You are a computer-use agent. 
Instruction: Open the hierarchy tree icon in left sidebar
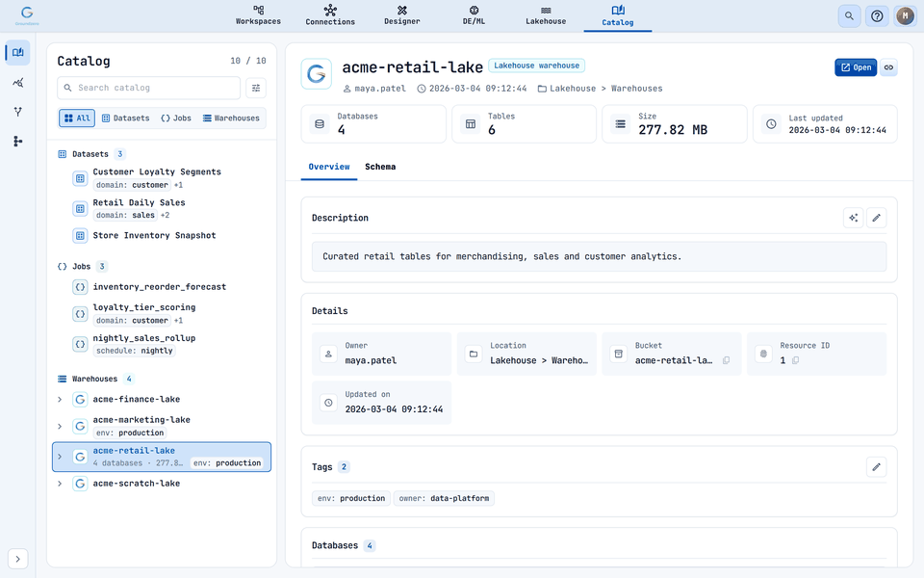17,141
